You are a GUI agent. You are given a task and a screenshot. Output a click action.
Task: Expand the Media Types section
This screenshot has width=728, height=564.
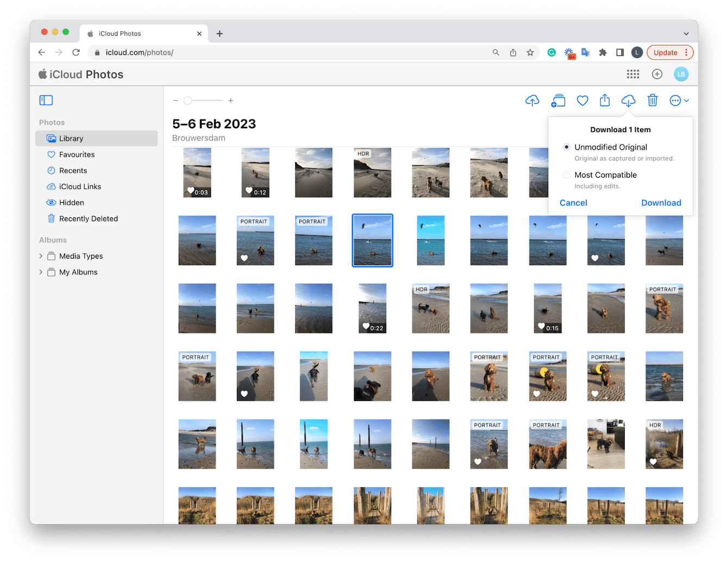(41, 255)
